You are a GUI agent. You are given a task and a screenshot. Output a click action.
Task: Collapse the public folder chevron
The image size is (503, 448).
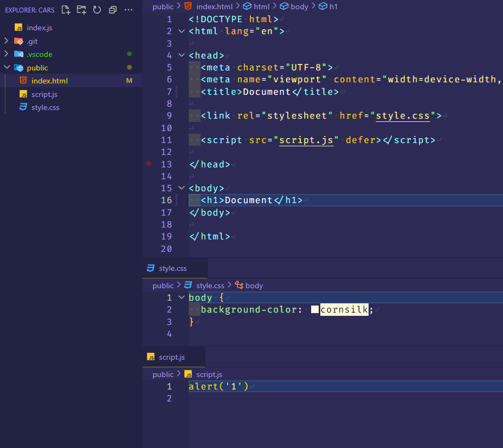pos(7,67)
